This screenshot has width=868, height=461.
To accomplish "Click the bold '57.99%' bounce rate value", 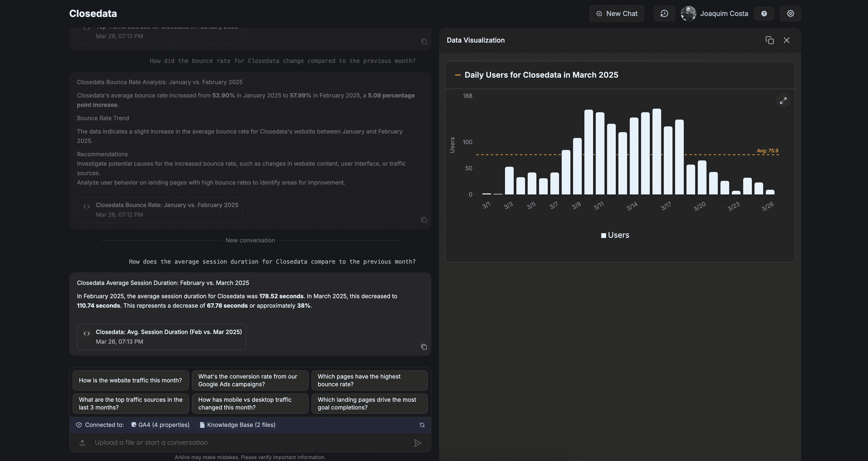I will (300, 95).
